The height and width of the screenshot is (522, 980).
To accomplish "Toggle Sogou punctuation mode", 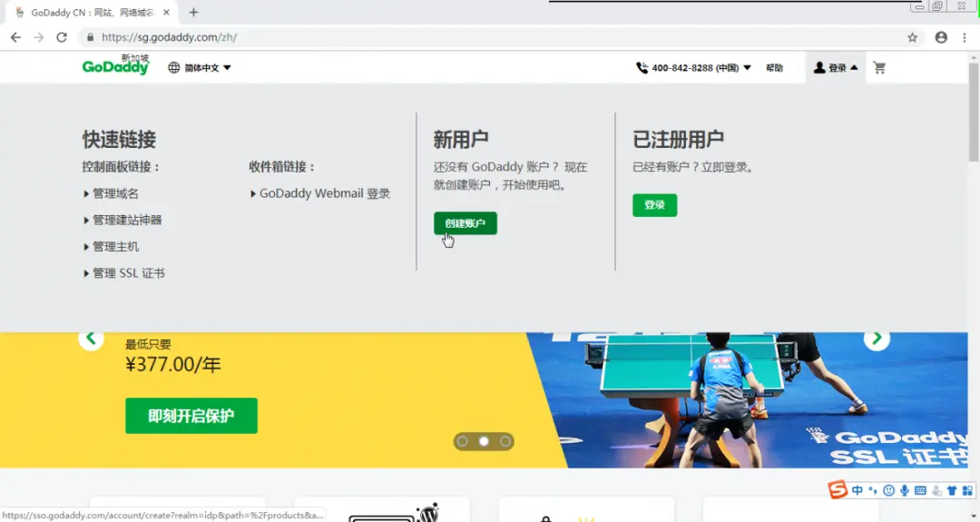I will (x=873, y=491).
